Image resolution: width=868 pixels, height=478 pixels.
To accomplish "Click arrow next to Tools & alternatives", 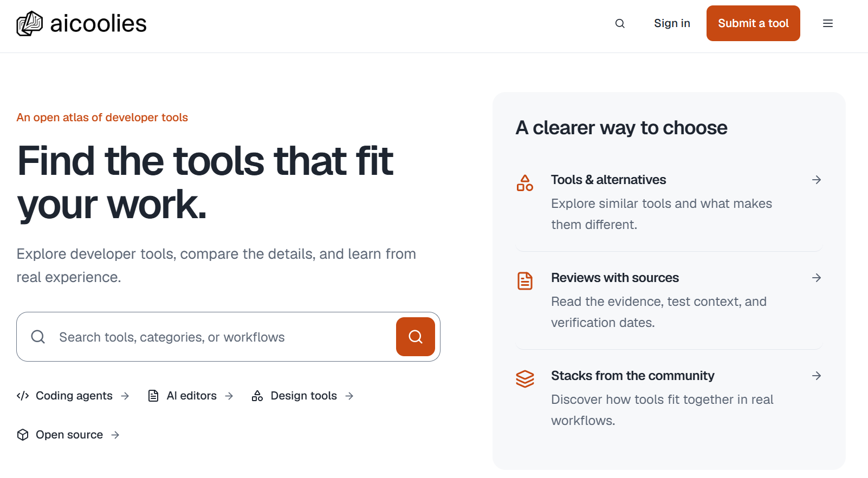I will (x=817, y=180).
